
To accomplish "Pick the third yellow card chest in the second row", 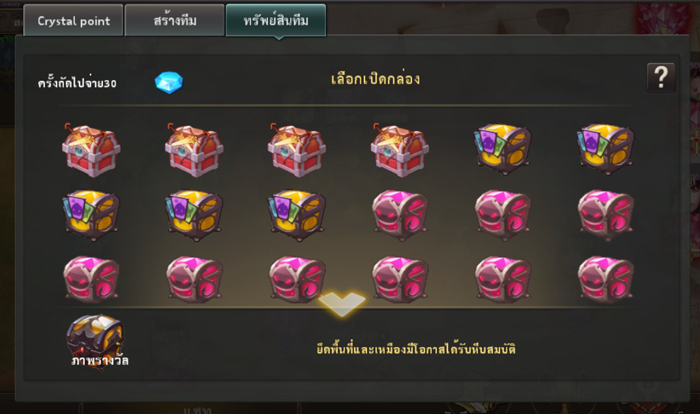I will [297, 215].
